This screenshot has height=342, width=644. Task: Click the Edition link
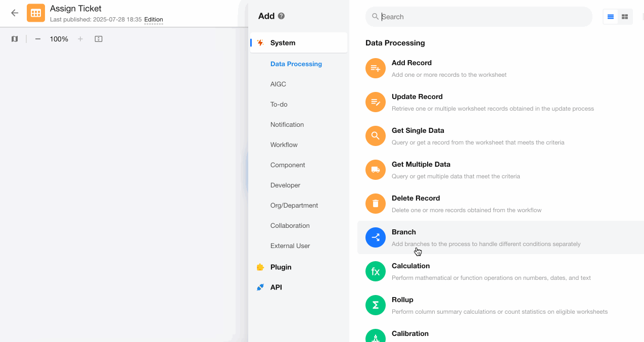tap(154, 20)
